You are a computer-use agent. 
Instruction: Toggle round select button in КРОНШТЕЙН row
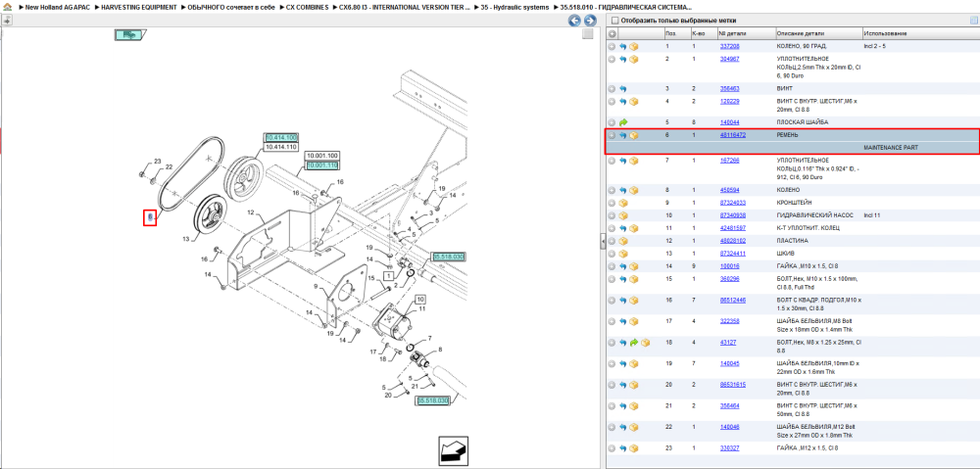[x=612, y=203]
